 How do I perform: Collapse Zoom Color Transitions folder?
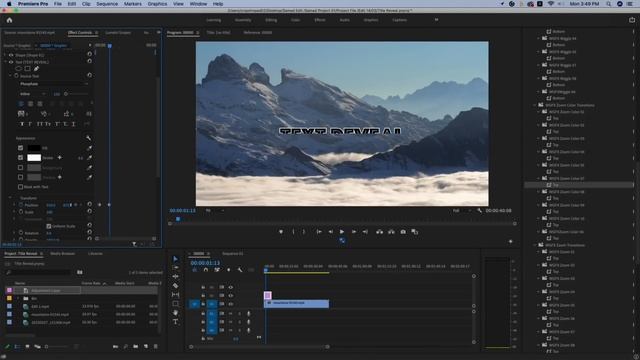pos(535,105)
